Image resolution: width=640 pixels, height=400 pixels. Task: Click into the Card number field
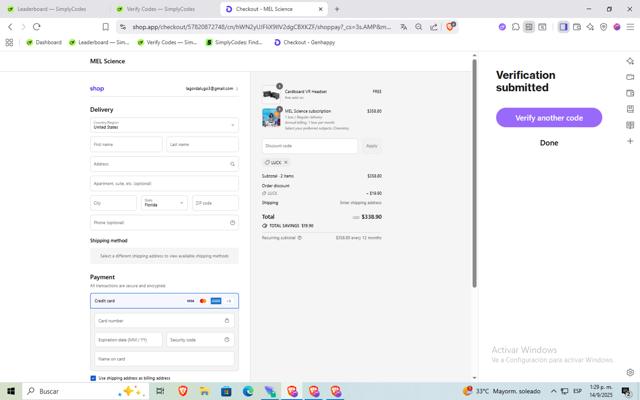click(164, 320)
